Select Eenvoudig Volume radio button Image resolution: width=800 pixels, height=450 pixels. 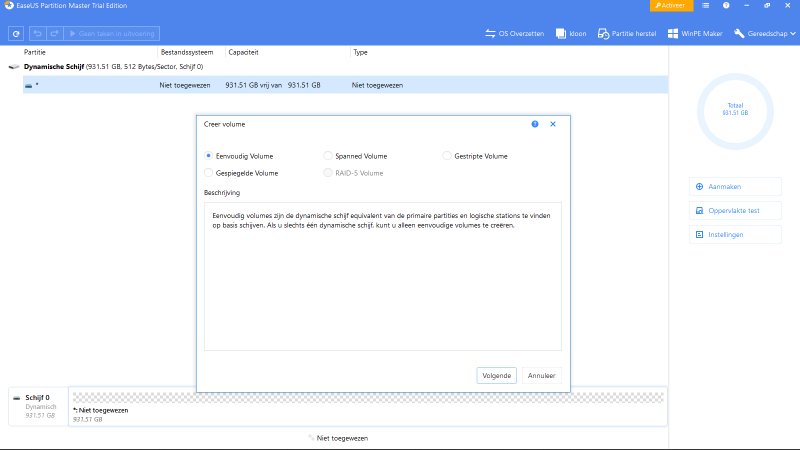tap(208, 156)
